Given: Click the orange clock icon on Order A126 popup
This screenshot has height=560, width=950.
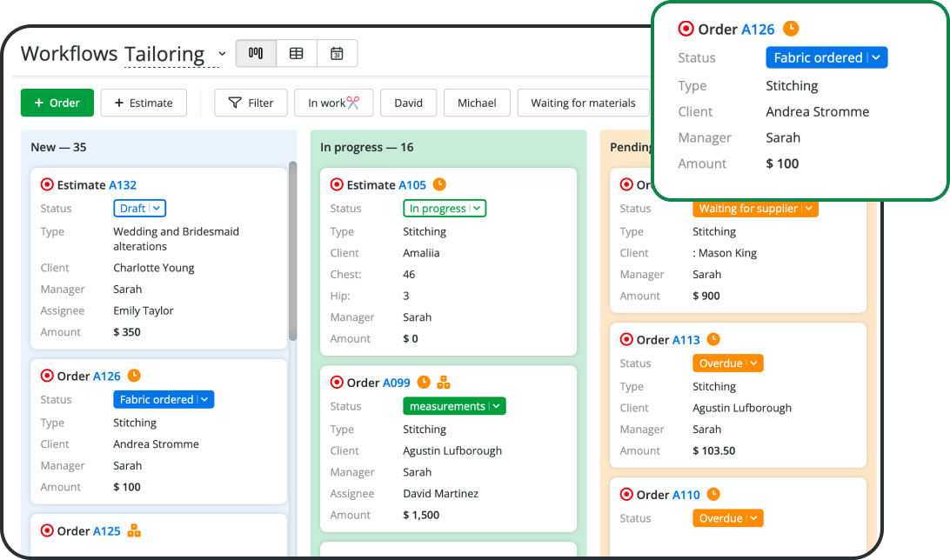Looking at the screenshot, I should point(790,28).
